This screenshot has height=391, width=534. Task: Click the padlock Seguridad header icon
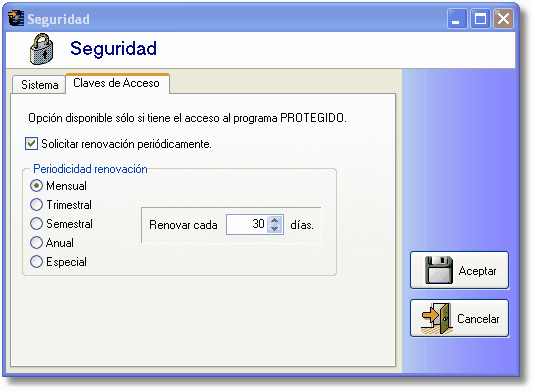point(42,49)
